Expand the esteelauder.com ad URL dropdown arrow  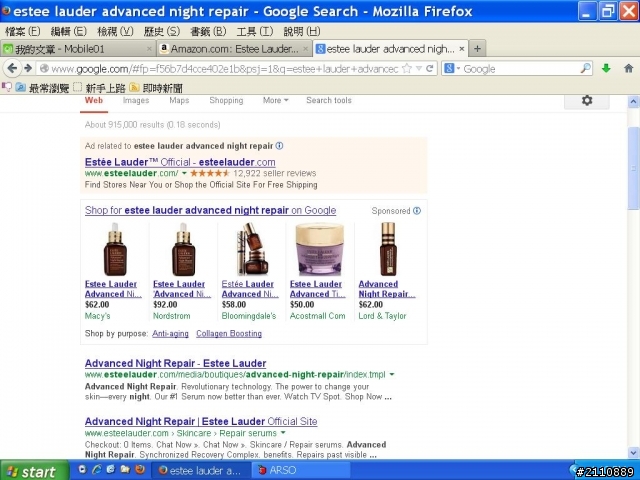tap(184, 173)
